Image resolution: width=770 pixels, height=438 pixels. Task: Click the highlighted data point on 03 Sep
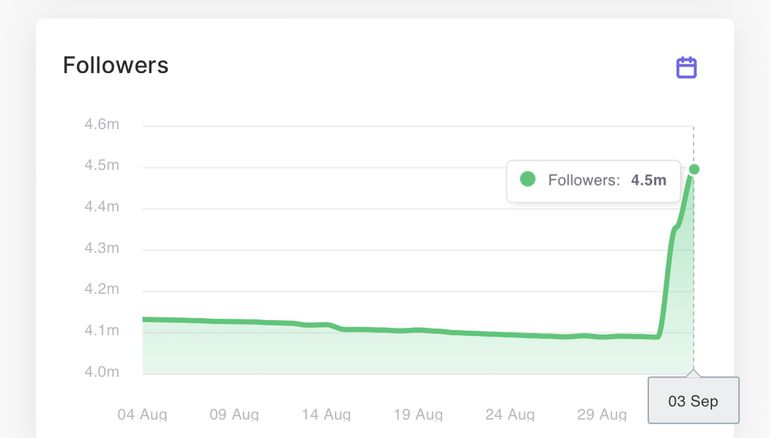[x=694, y=169]
